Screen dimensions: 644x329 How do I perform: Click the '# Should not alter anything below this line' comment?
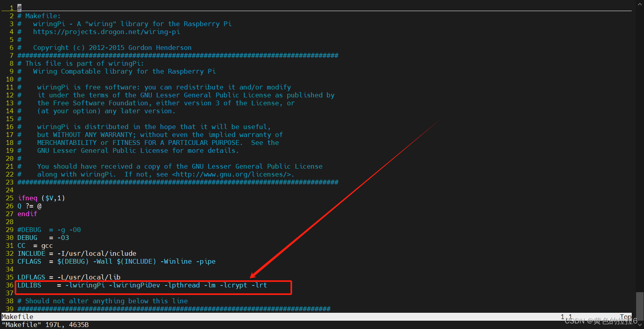coord(103,301)
